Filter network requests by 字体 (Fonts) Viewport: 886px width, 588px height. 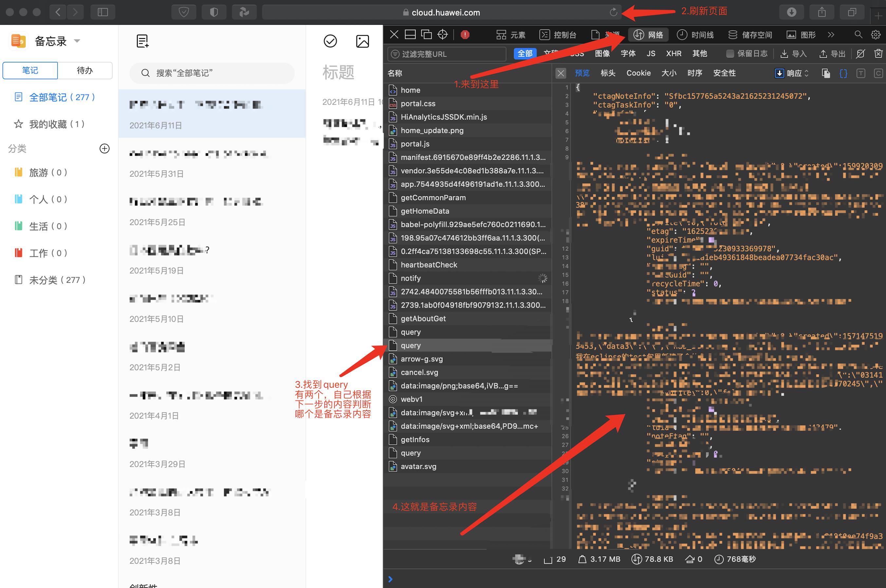click(x=628, y=54)
